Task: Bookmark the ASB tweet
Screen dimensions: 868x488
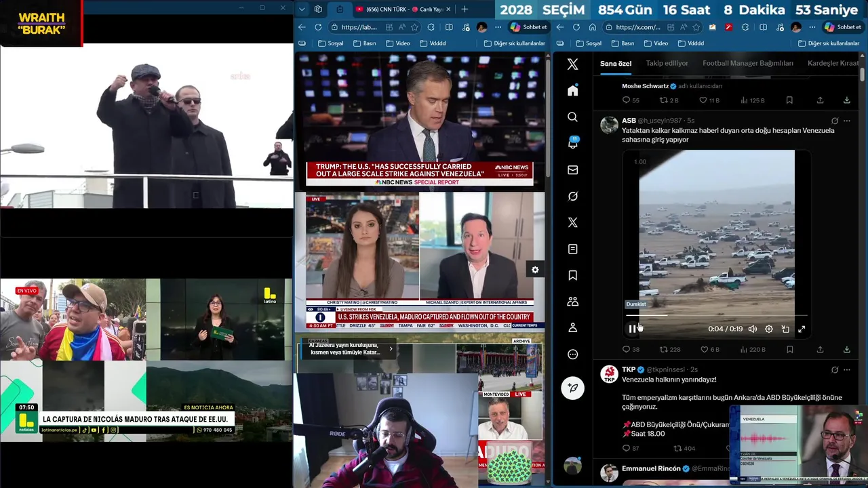Action: click(x=789, y=350)
